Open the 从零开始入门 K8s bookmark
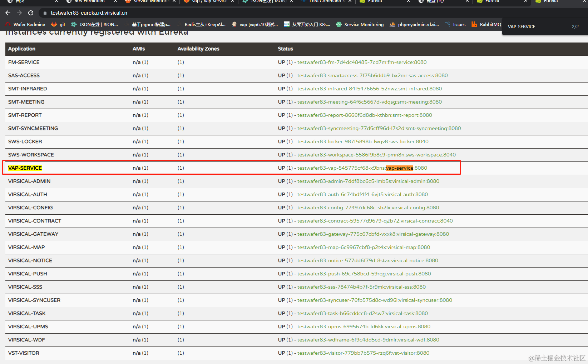 [x=307, y=25]
